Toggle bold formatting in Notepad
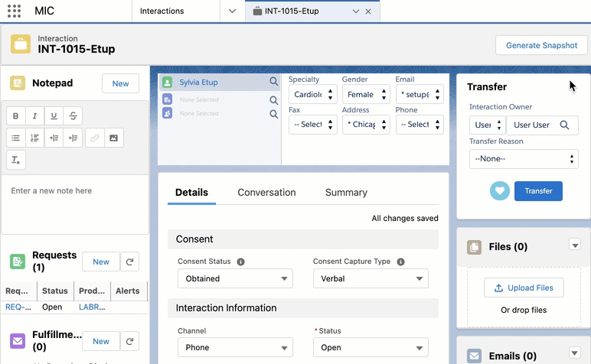The width and height of the screenshot is (591, 364). [16, 116]
